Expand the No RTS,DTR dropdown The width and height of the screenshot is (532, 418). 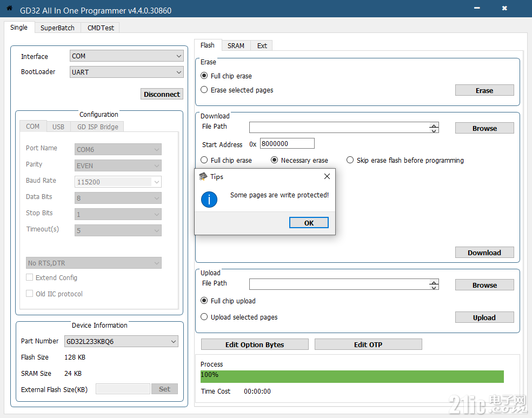pyautogui.click(x=94, y=263)
